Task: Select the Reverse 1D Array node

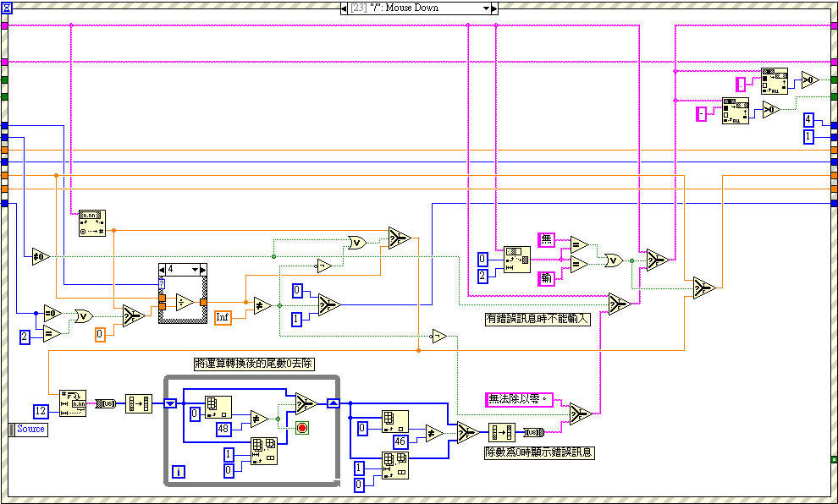Action: [138, 403]
